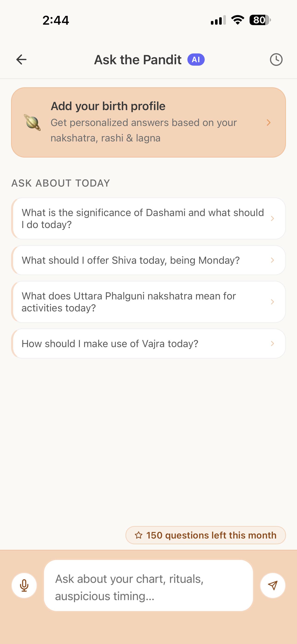Open chevron beside Dashami question
This screenshot has width=297, height=644.
point(273,219)
